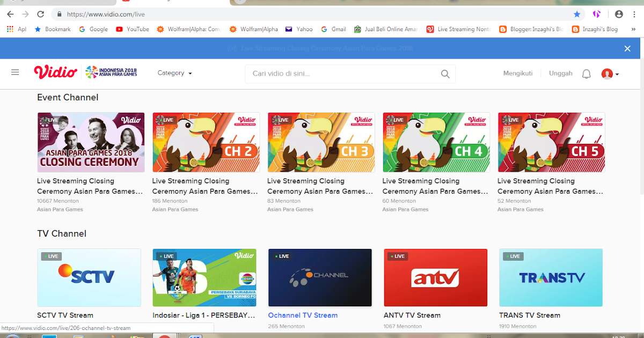Screen dimensions: 644x338
Task: Open the TRANS TV live thumbnail
Action: [551, 277]
